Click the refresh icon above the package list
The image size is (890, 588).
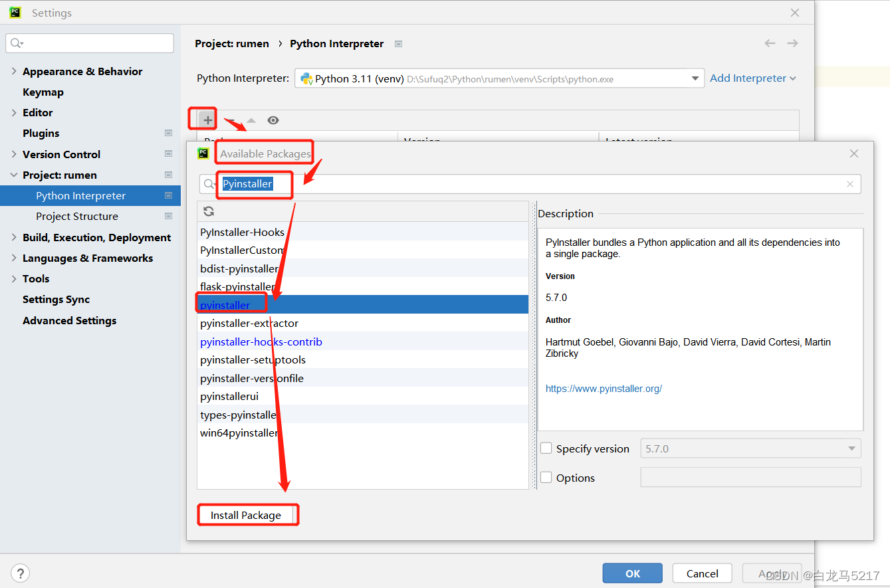pyautogui.click(x=209, y=211)
